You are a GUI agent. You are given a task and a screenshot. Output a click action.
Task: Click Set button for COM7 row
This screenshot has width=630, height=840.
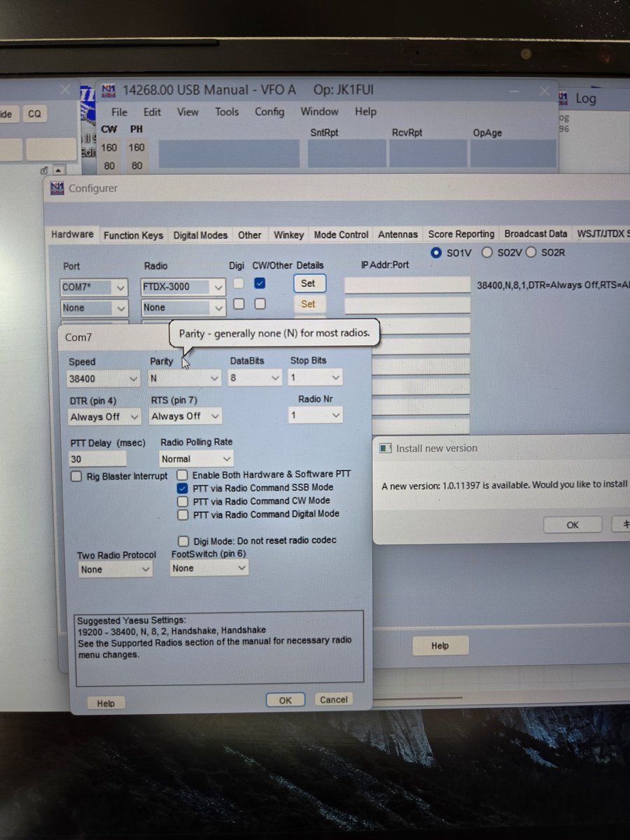[309, 283]
